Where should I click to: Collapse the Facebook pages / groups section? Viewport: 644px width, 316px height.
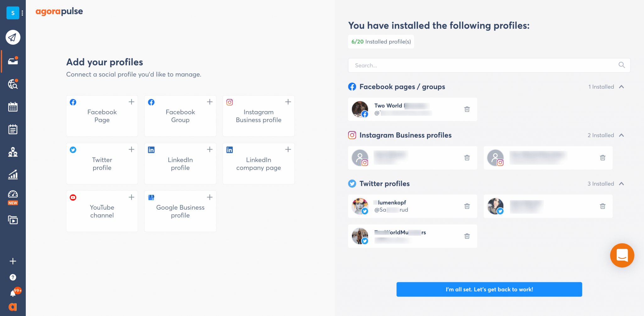point(621,87)
